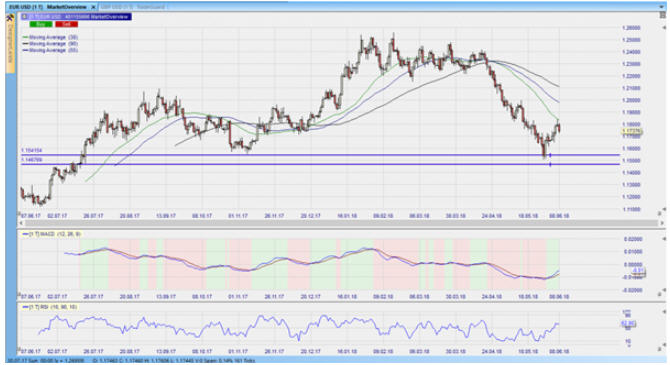The height and width of the screenshot is (365, 670).
Task: Click the status bar quote text at the bottom
Action: [x=131, y=361]
